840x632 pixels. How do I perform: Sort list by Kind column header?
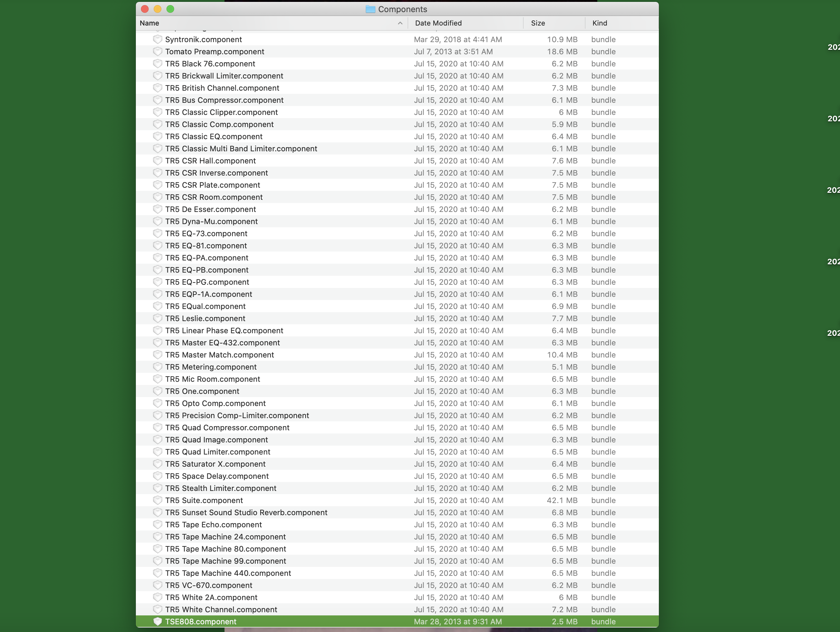point(600,23)
